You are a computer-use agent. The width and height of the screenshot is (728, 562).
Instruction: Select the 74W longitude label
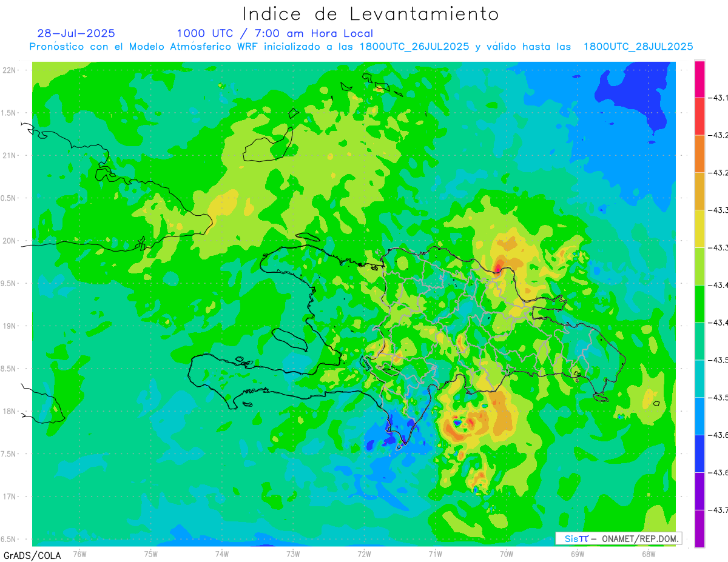coord(222,553)
